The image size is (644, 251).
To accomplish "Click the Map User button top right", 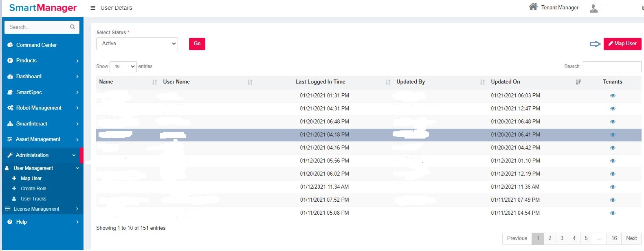I will (622, 44).
